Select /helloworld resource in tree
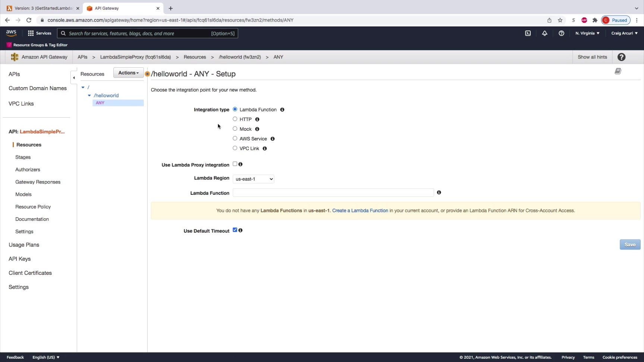Viewport: 644px width, 362px height. pos(106,95)
